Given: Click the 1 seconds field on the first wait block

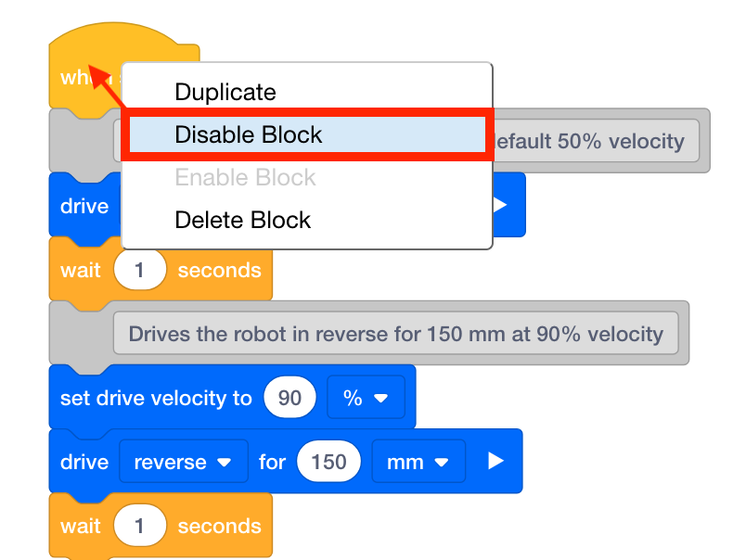Looking at the screenshot, I should 140,270.
